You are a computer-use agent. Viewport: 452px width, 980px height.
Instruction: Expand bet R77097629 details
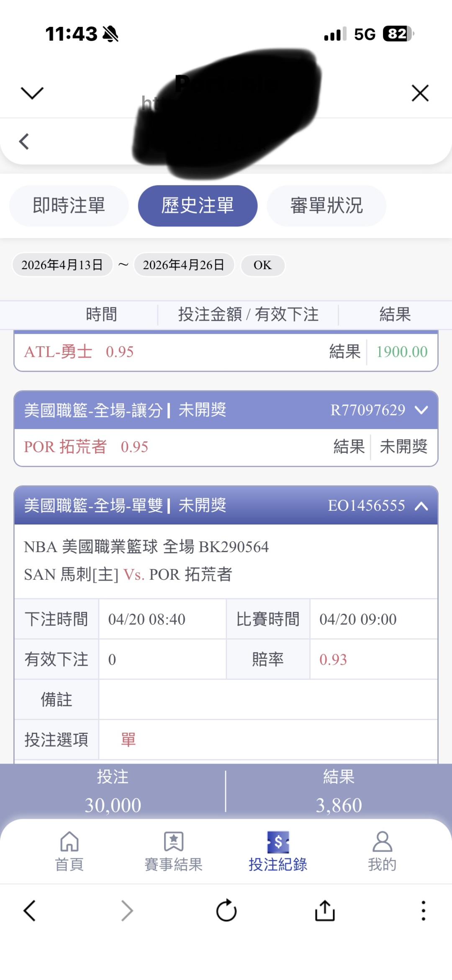[421, 410]
